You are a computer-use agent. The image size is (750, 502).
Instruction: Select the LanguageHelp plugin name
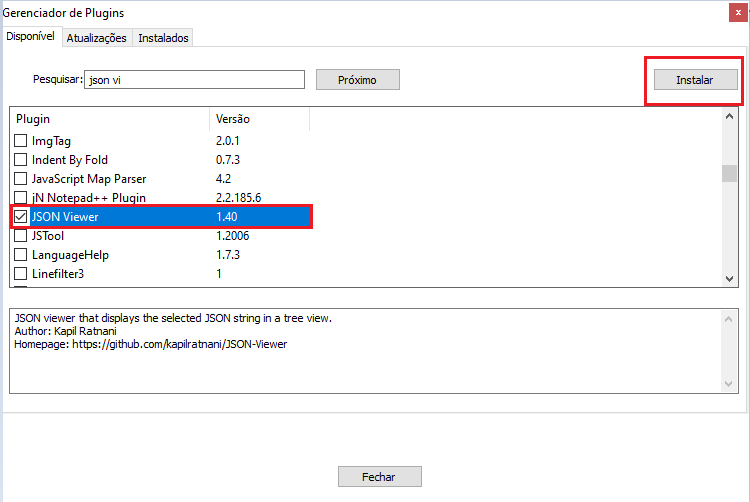click(x=70, y=255)
